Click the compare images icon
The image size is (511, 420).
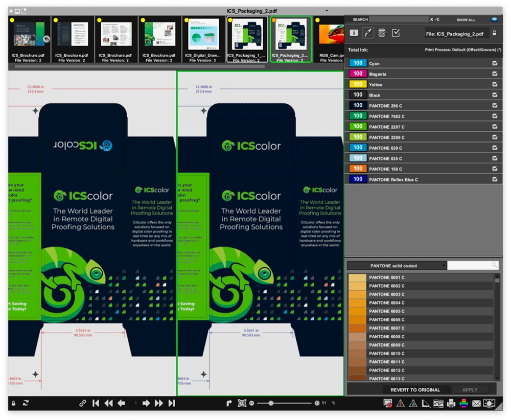click(x=438, y=403)
